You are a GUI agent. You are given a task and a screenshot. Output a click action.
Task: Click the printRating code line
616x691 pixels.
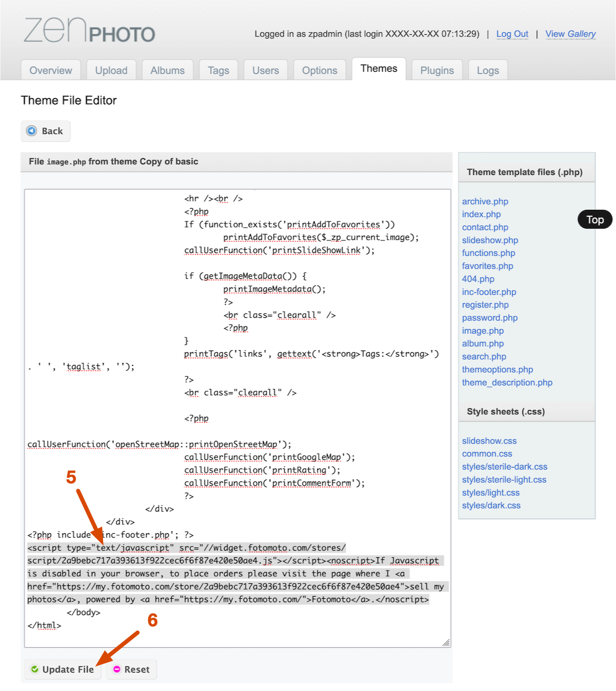(262, 470)
